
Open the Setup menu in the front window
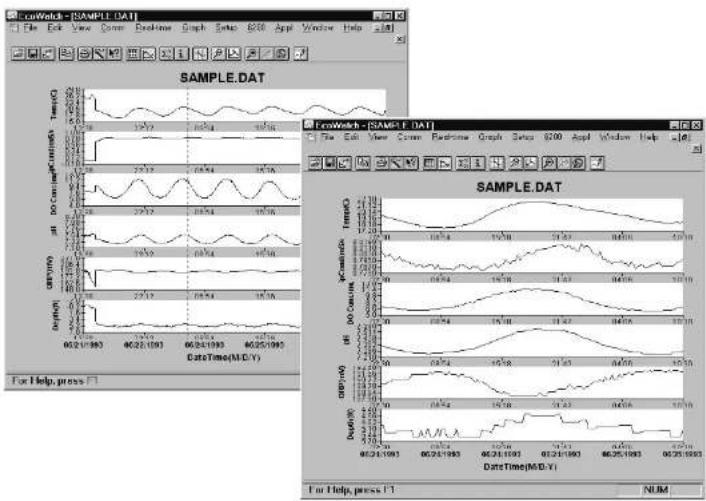522,137
